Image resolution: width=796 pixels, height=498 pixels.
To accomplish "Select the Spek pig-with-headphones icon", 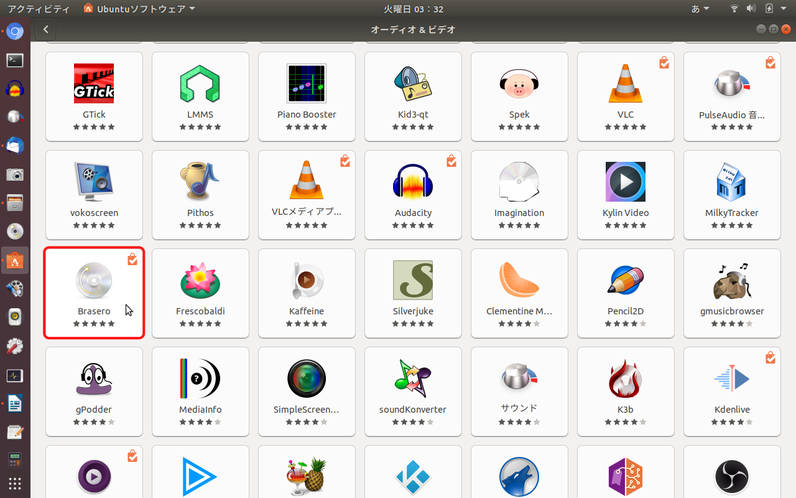I will point(519,84).
